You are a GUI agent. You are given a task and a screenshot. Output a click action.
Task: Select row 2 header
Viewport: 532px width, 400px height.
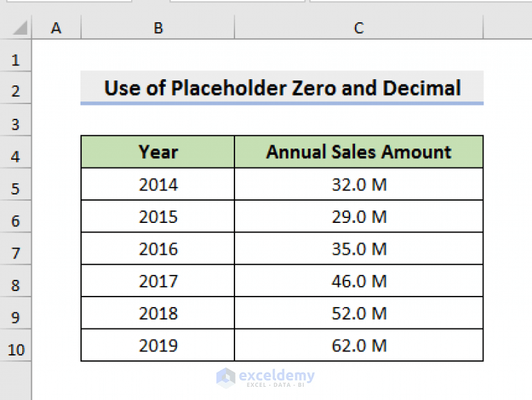tap(16, 87)
